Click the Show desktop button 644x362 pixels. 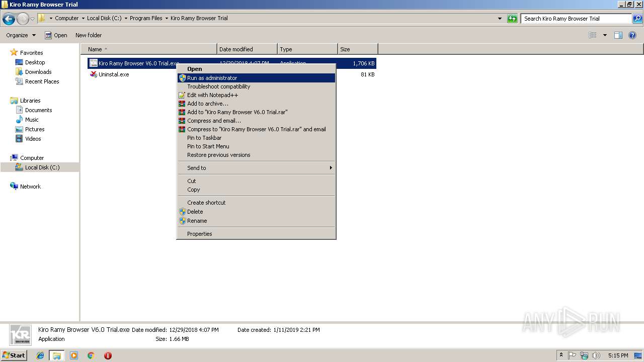tap(638, 355)
